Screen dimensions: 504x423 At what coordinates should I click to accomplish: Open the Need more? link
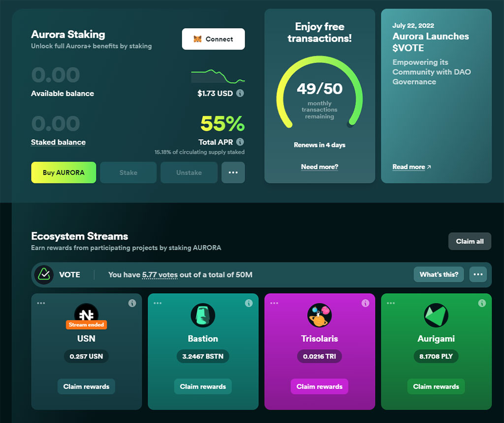(319, 167)
